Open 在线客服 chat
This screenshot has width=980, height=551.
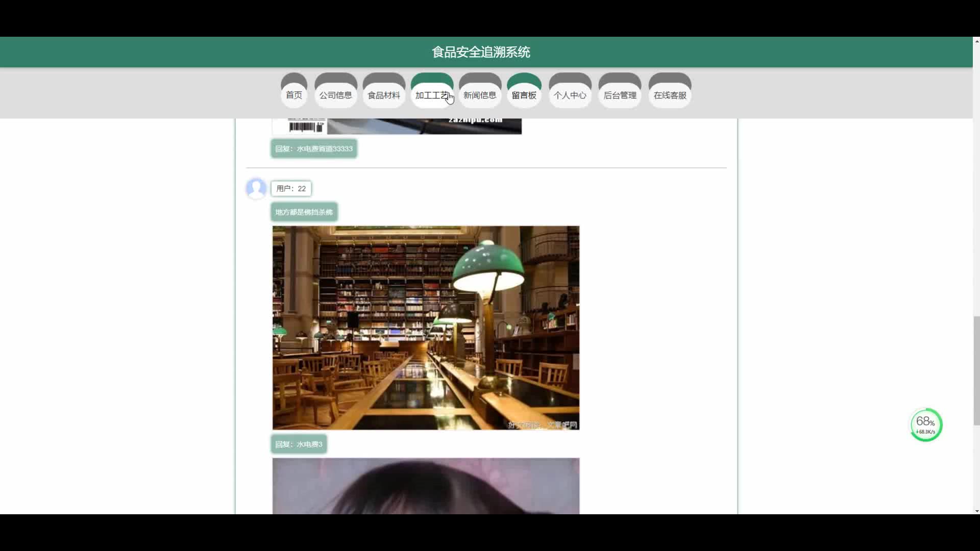coord(670,95)
